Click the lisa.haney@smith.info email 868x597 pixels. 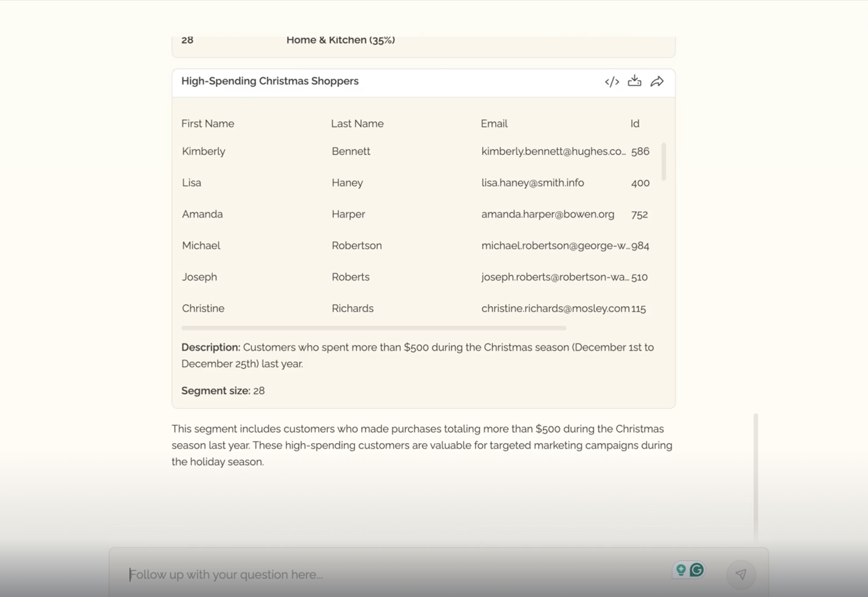coord(532,183)
